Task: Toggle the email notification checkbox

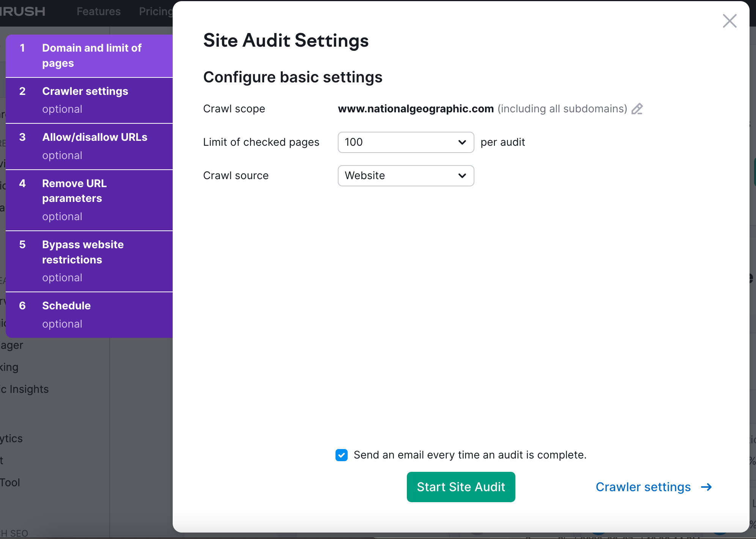Action: [x=342, y=455]
